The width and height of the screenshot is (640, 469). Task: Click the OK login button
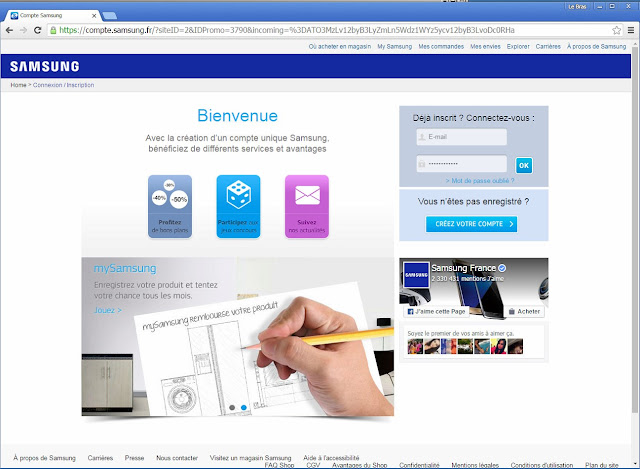[x=524, y=165]
